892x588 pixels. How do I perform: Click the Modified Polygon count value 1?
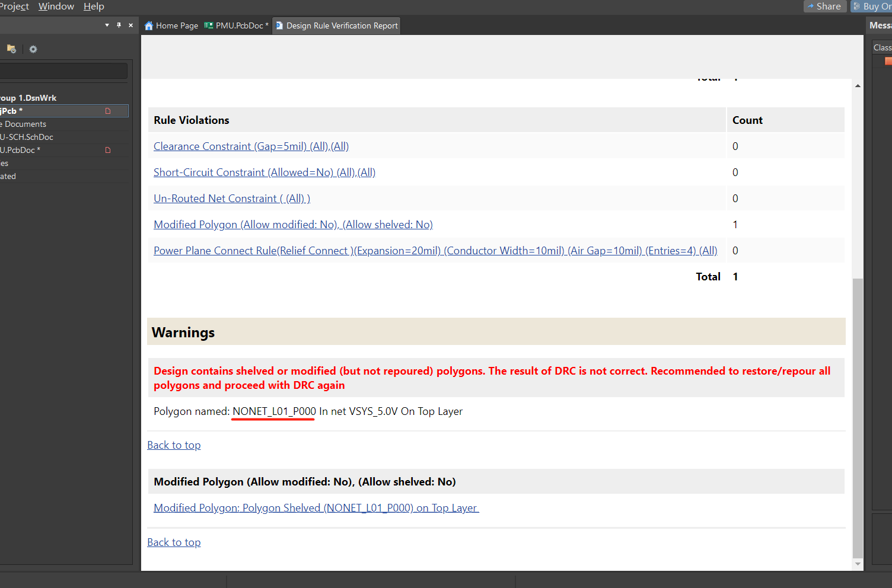(x=735, y=225)
